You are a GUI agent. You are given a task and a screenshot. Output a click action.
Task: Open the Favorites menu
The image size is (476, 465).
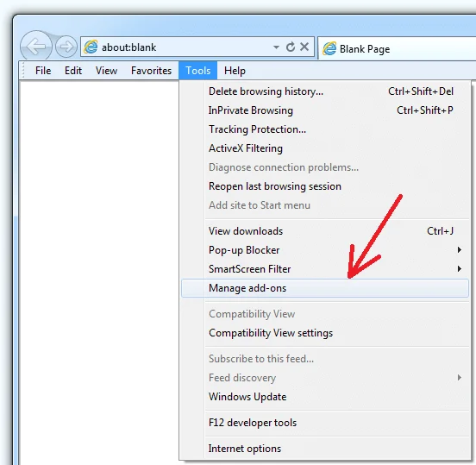click(151, 71)
